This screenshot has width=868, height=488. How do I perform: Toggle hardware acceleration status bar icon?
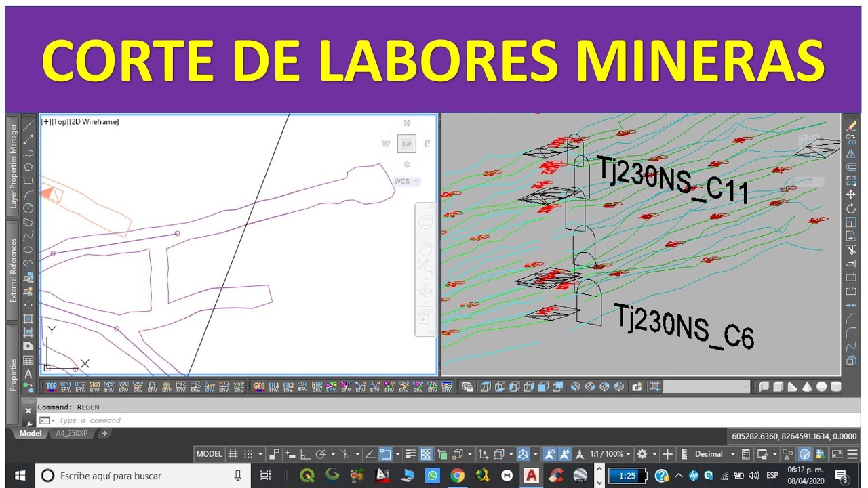coord(804,453)
